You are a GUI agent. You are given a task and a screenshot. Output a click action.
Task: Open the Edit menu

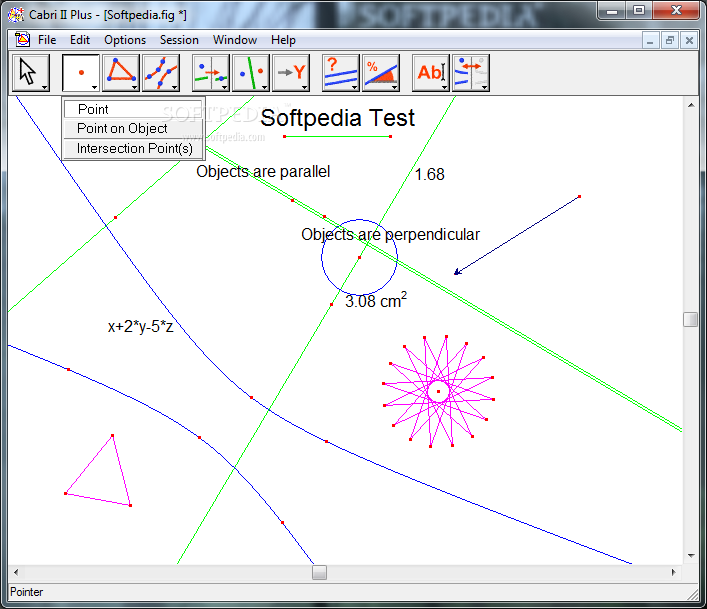click(80, 40)
